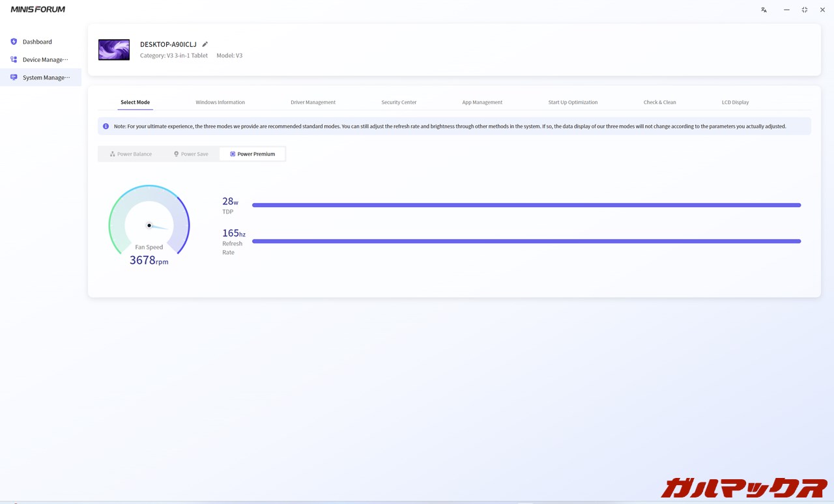Click the 28w TDP bar

pos(526,205)
